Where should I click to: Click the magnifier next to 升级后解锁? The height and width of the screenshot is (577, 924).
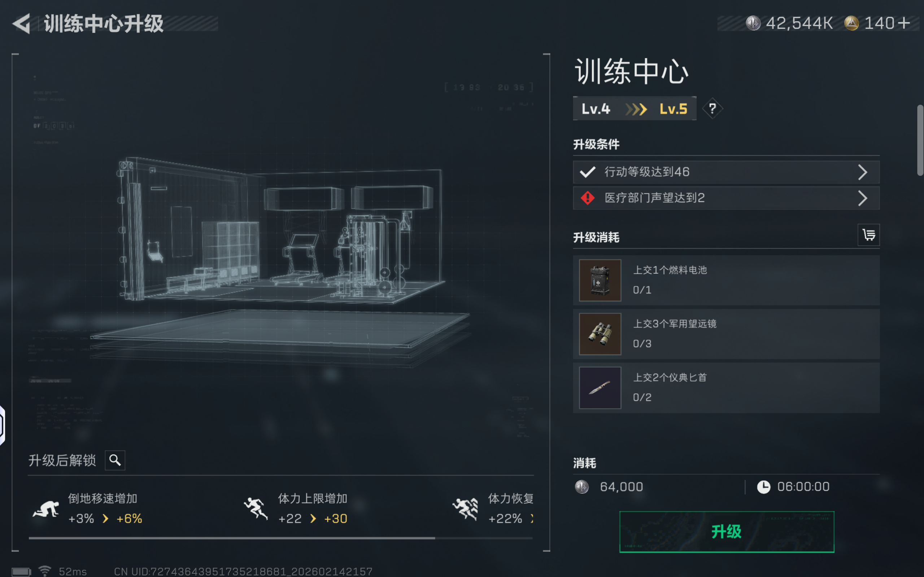(115, 460)
